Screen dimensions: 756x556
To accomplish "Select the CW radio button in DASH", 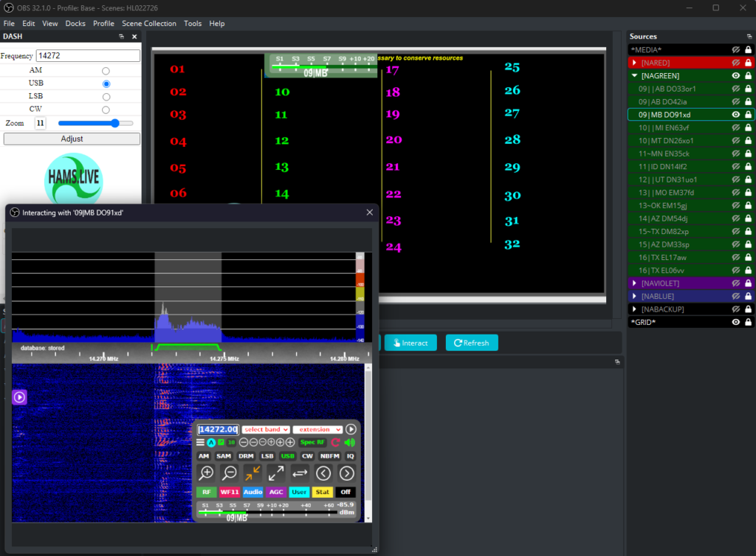I will [x=106, y=110].
